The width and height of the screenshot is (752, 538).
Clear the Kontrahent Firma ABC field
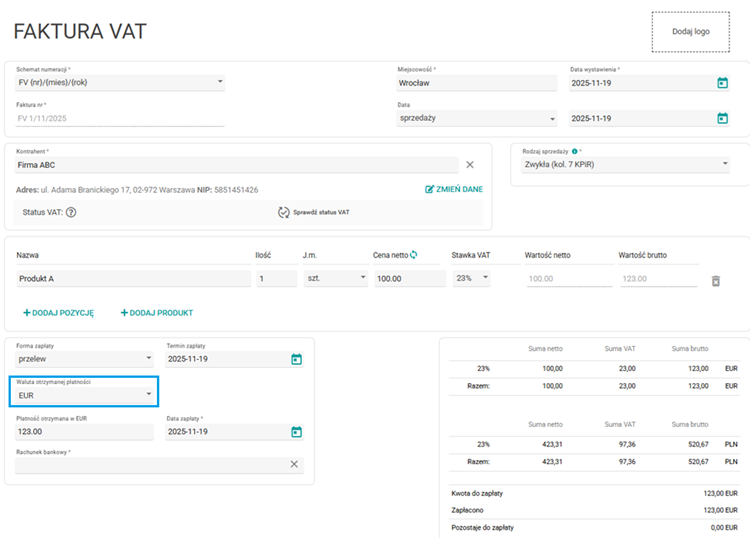(x=470, y=165)
